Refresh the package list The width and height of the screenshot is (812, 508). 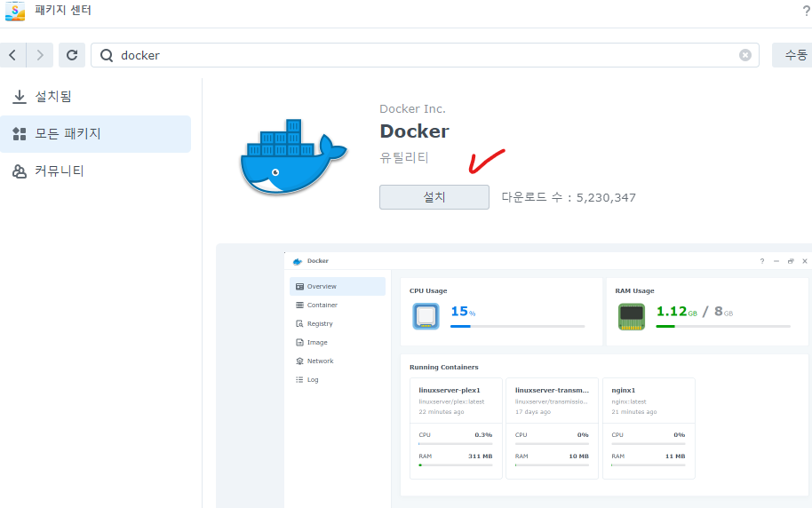coord(72,55)
